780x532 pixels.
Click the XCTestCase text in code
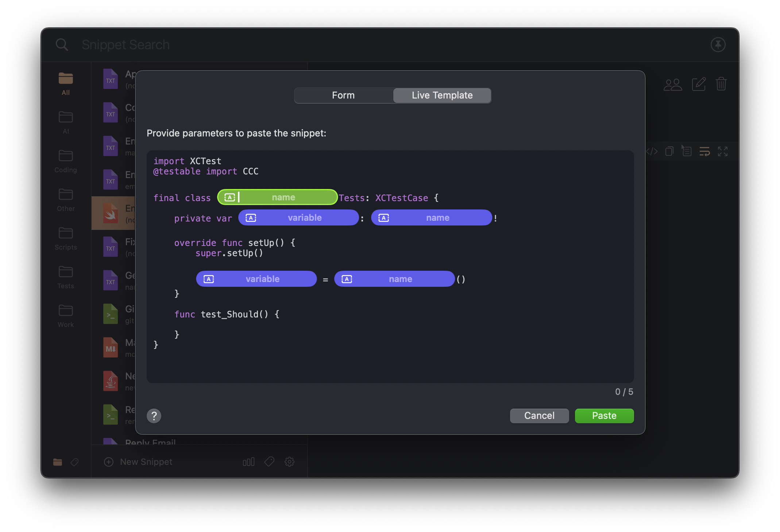(x=402, y=198)
